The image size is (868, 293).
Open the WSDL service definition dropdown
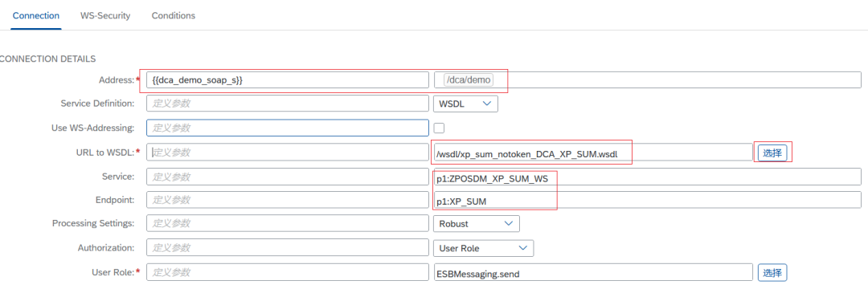coord(465,104)
